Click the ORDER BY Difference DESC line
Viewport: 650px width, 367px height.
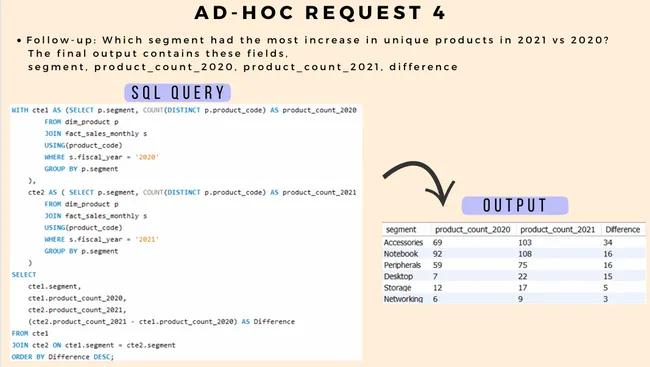coord(63,357)
